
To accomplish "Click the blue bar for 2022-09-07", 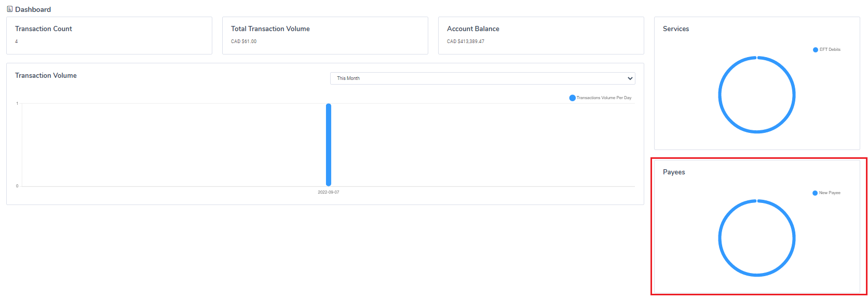I will (329, 145).
